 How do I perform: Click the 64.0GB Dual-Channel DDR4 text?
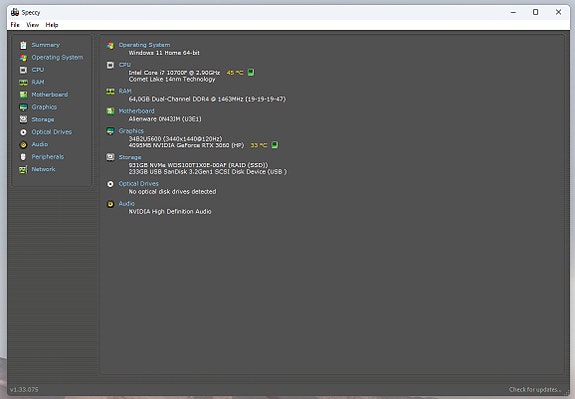pyautogui.click(x=207, y=99)
